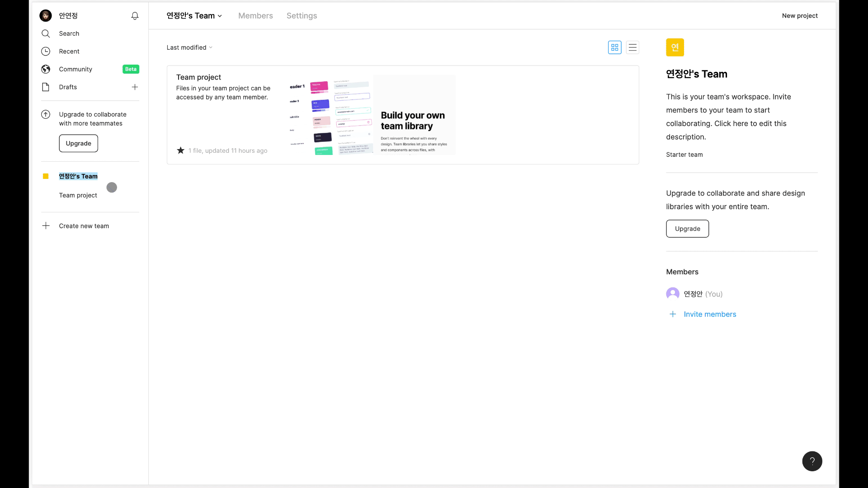Click the Drafts file icon
This screenshot has height=488, width=868.
(46, 87)
